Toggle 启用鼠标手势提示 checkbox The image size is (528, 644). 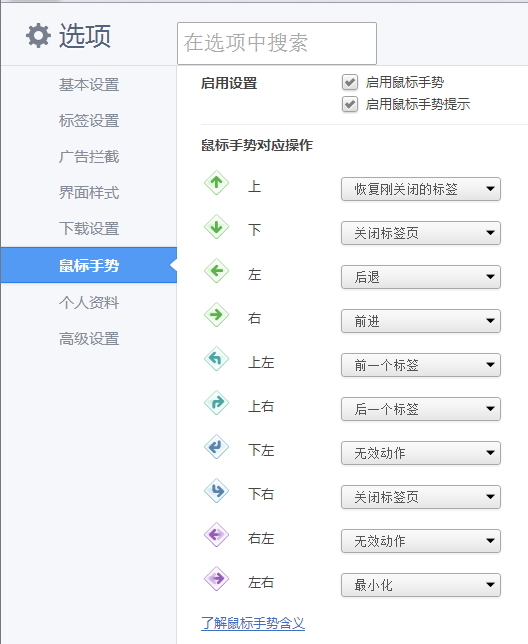point(350,104)
